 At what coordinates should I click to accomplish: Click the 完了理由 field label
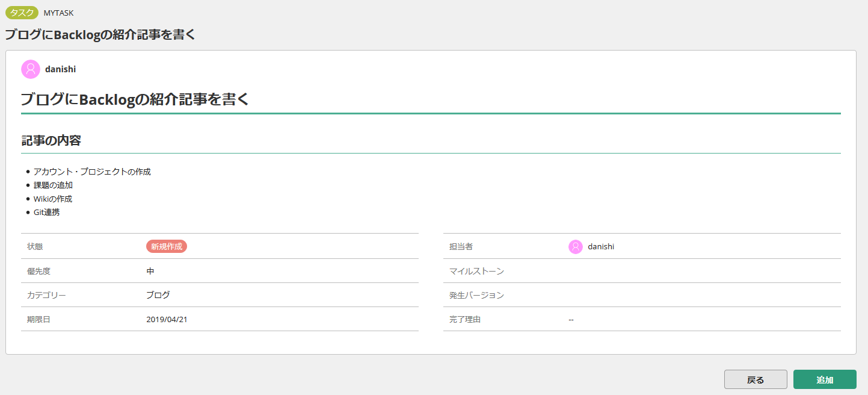[x=465, y=319]
